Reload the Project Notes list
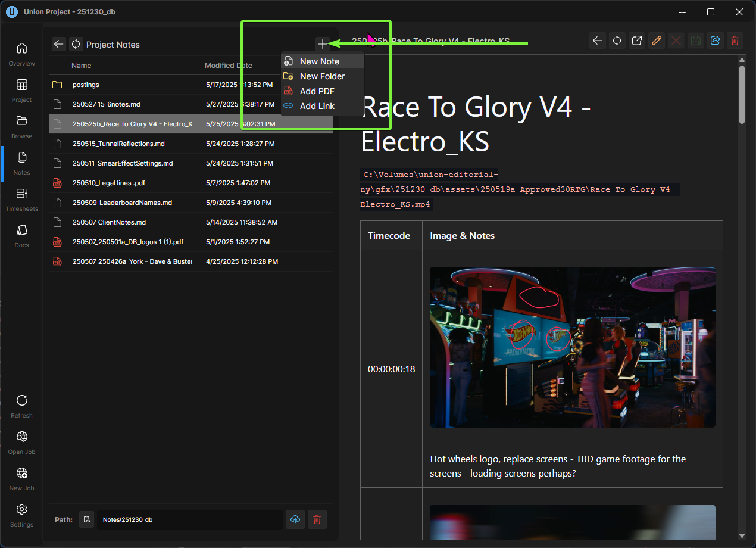Viewport: 756px width, 548px height. point(76,44)
